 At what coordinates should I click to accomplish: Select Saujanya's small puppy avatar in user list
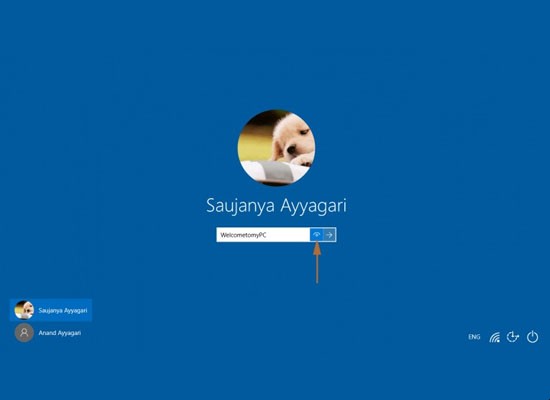pyautogui.click(x=24, y=310)
